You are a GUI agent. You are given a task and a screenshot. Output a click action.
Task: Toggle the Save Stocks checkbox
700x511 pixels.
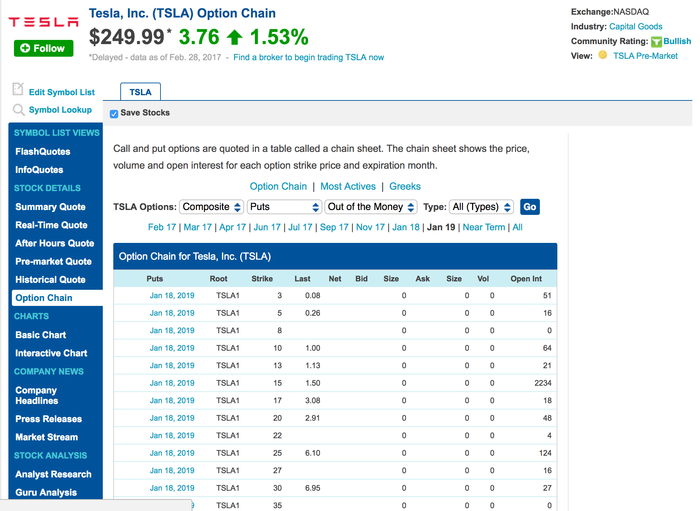114,113
